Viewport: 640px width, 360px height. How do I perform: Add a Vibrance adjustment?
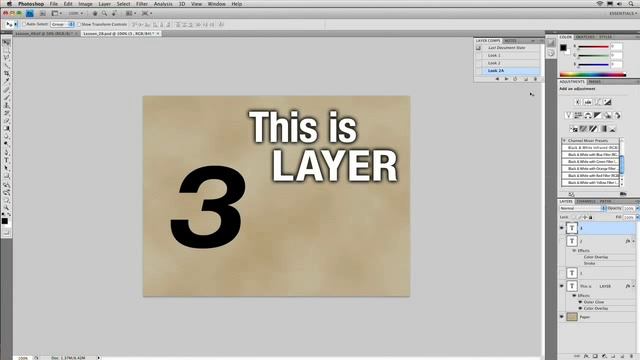(568, 116)
